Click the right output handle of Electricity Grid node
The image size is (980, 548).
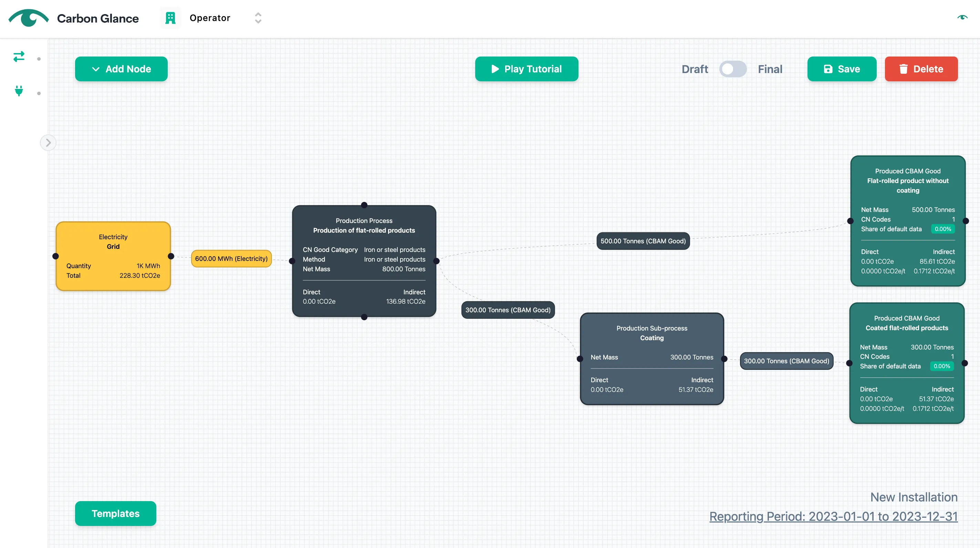[x=171, y=256]
